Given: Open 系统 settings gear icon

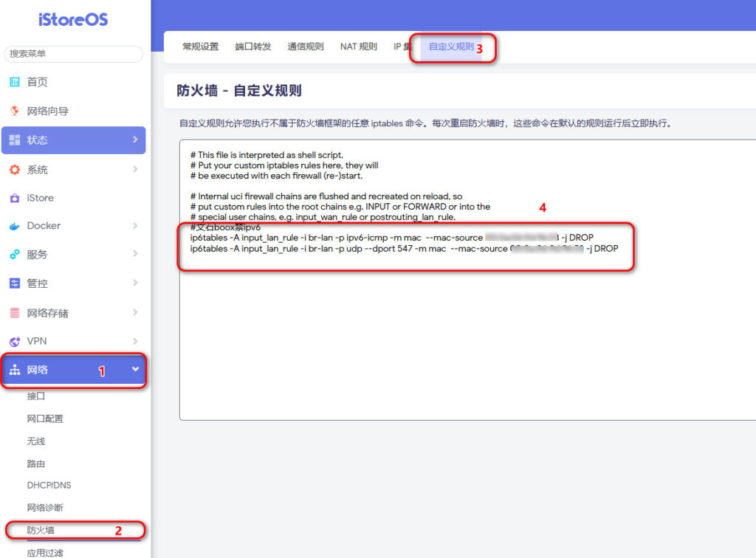Looking at the screenshot, I should click(x=16, y=169).
